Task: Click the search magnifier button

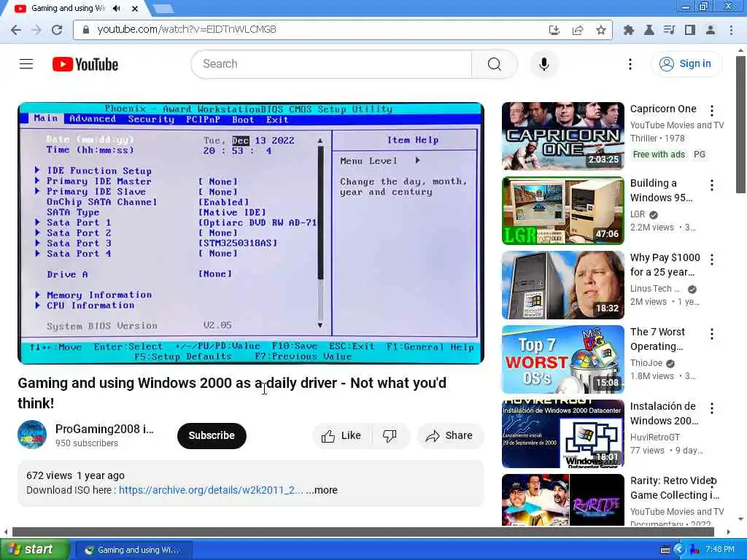Action: click(495, 64)
